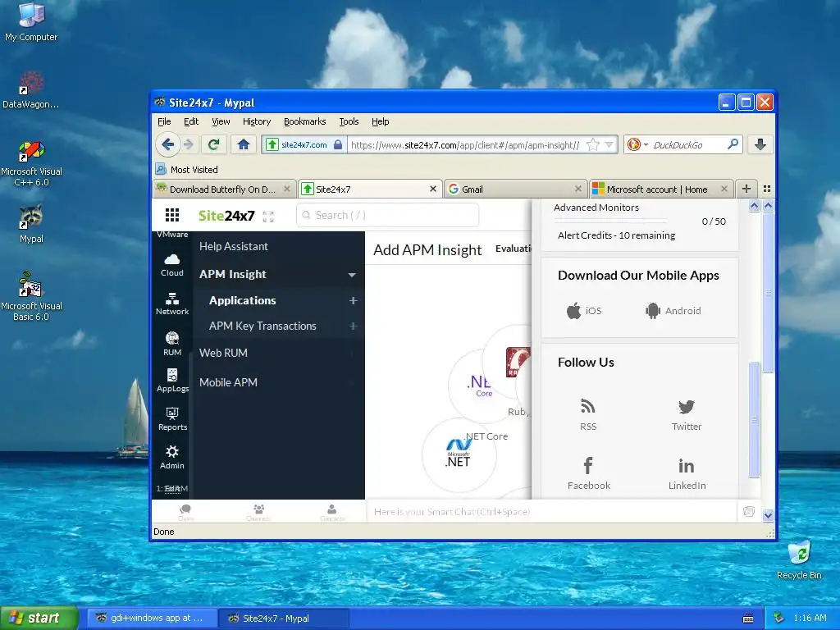The image size is (840, 630).
Task: Toggle fullscreen icon next to Site24x7 logo
Action: pos(268,217)
